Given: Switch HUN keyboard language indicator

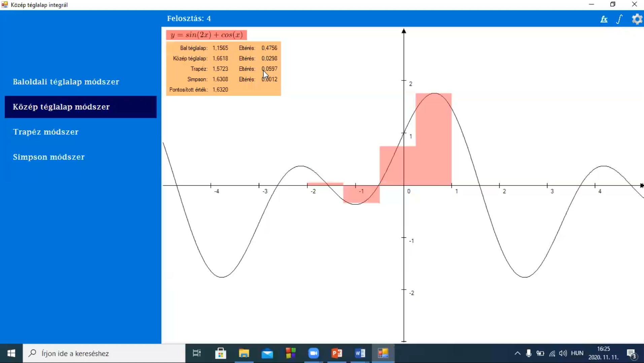Looking at the screenshot, I should (x=577, y=353).
